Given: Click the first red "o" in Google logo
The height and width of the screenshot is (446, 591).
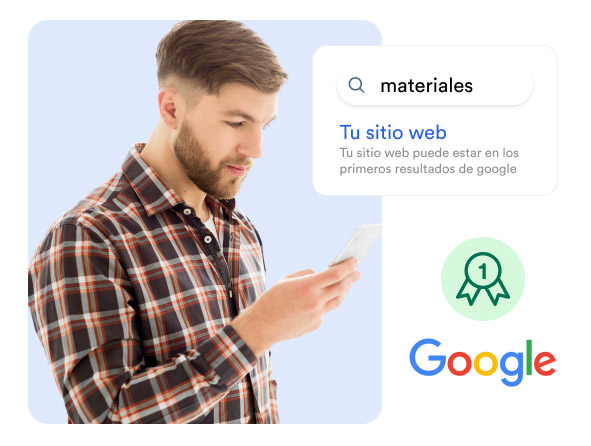Looking at the screenshot, I should point(460,362).
